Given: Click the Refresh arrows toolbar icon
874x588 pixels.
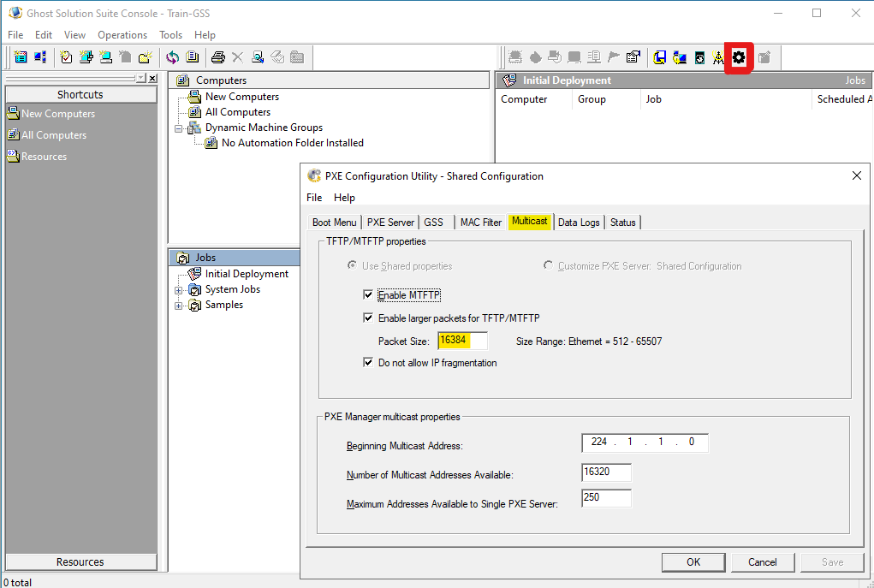Looking at the screenshot, I should tap(172, 57).
